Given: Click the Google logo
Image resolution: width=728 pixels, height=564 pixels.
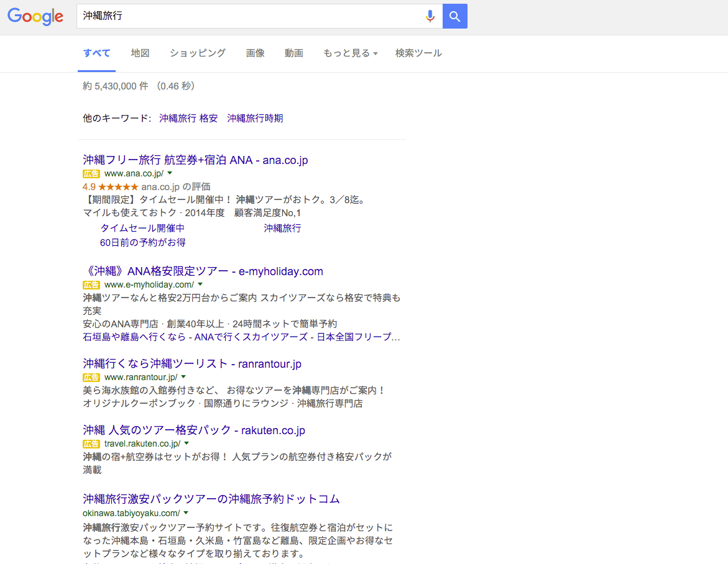Looking at the screenshot, I should pos(35,17).
